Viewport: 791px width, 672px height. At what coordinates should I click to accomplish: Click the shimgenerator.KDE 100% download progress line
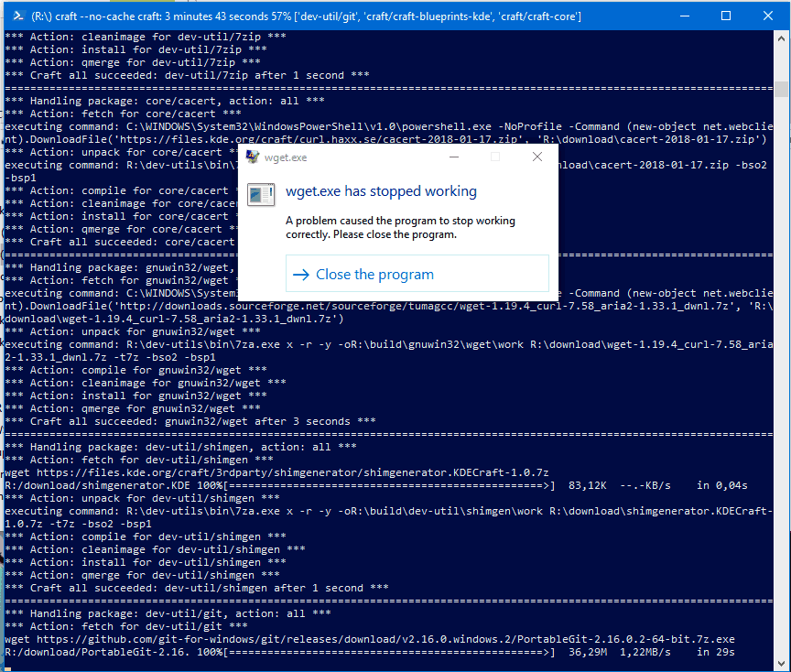point(376,485)
